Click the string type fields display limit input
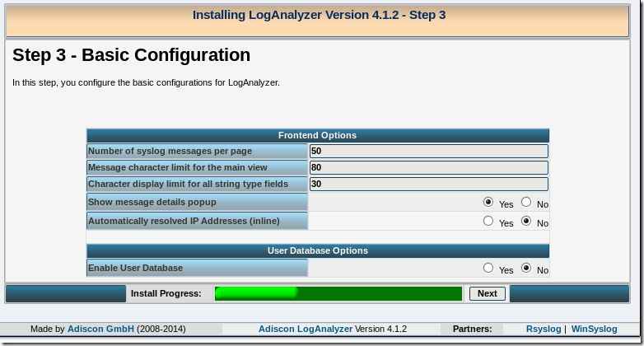The image size is (644, 346). tap(429, 184)
